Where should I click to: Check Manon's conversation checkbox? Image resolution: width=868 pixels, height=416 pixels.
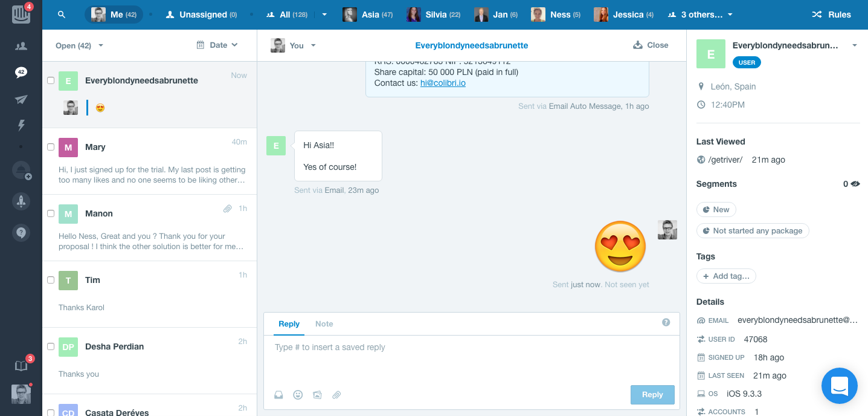click(x=51, y=213)
